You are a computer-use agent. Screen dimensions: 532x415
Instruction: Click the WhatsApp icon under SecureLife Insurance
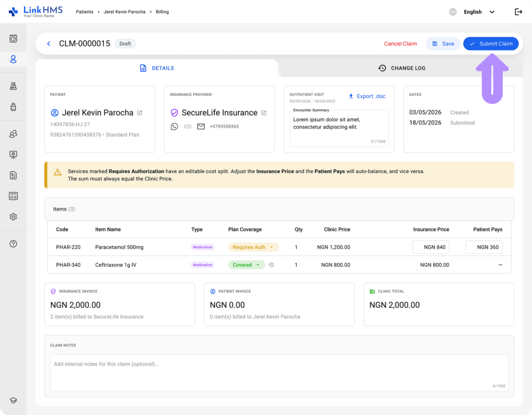point(175,127)
